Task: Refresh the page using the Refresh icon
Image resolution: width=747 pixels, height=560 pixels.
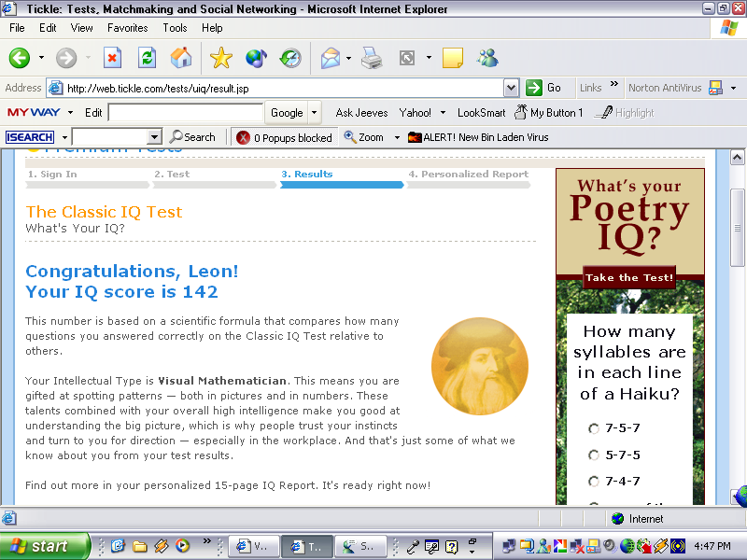Action: tap(147, 58)
